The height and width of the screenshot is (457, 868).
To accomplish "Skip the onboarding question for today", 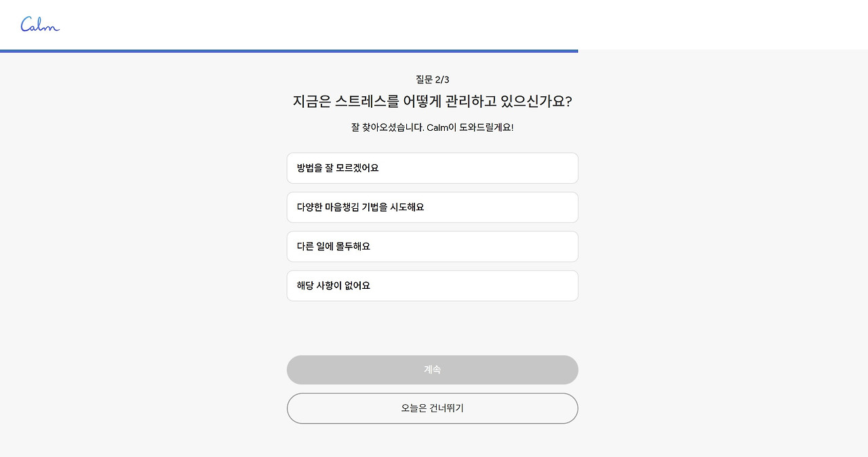I will click(432, 408).
